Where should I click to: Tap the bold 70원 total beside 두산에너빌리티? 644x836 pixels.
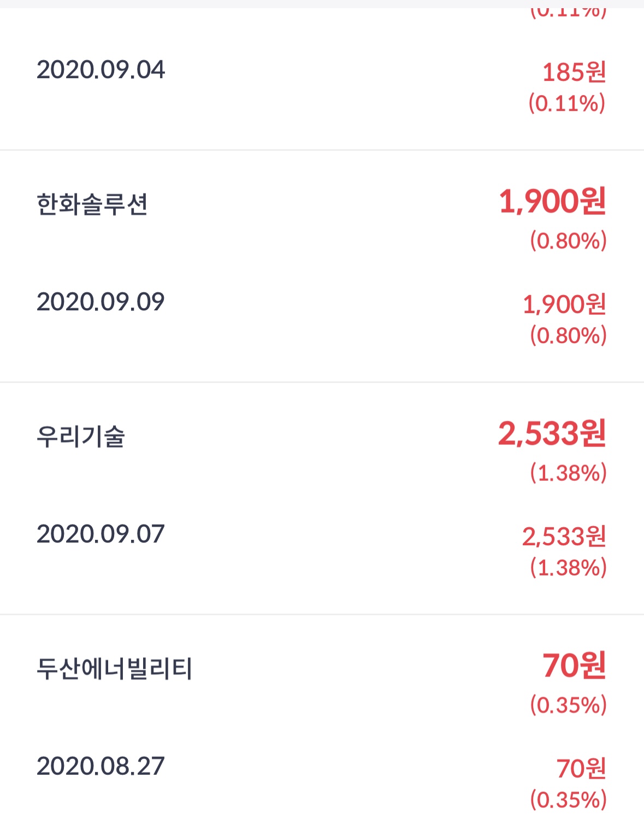(x=574, y=666)
